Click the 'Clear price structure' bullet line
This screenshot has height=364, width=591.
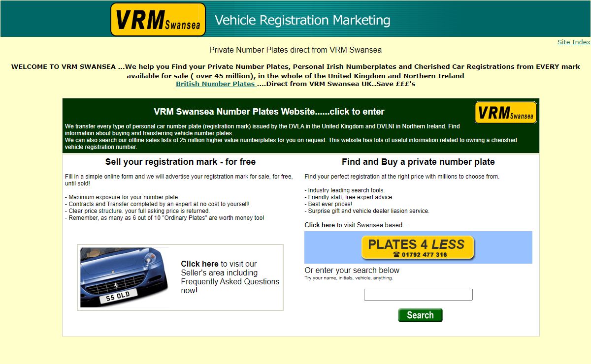[x=137, y=211]
